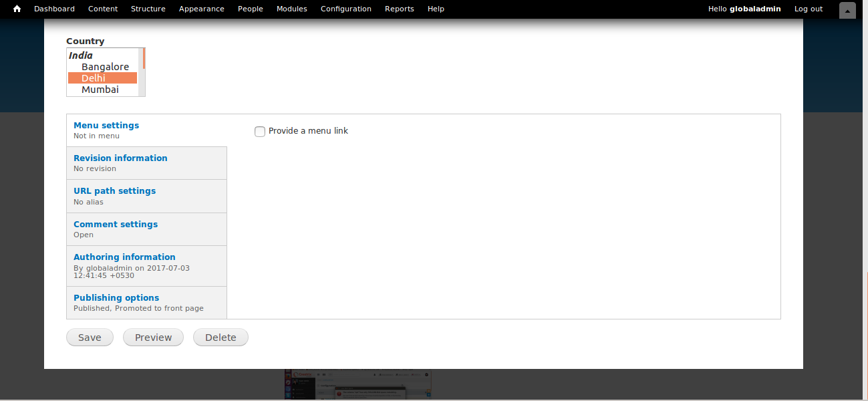Open the People menu
Viewport: 868px width, 401px height.
250,9
